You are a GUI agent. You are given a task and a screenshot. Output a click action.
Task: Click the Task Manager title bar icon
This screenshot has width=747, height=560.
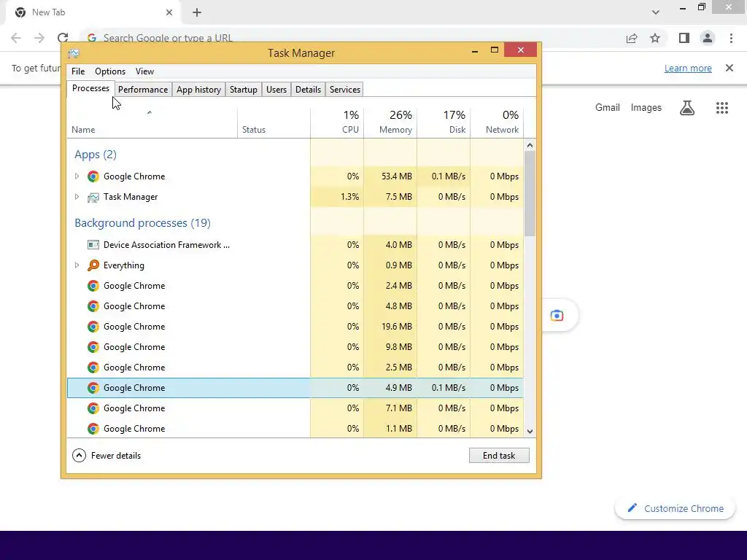[74, 52]
